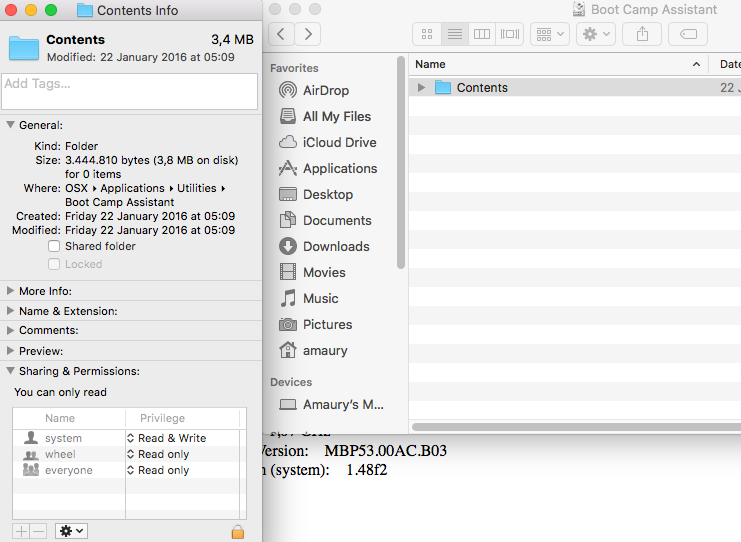
Task: Switch Finder to icon view
Action: (427, 34)
